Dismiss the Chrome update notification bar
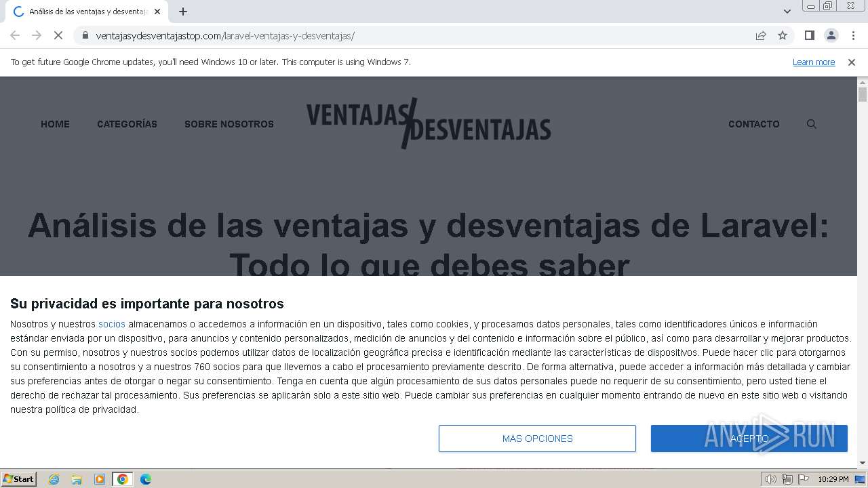The height and width of the screenshot is (488, 868). click(x=852, y=62)
